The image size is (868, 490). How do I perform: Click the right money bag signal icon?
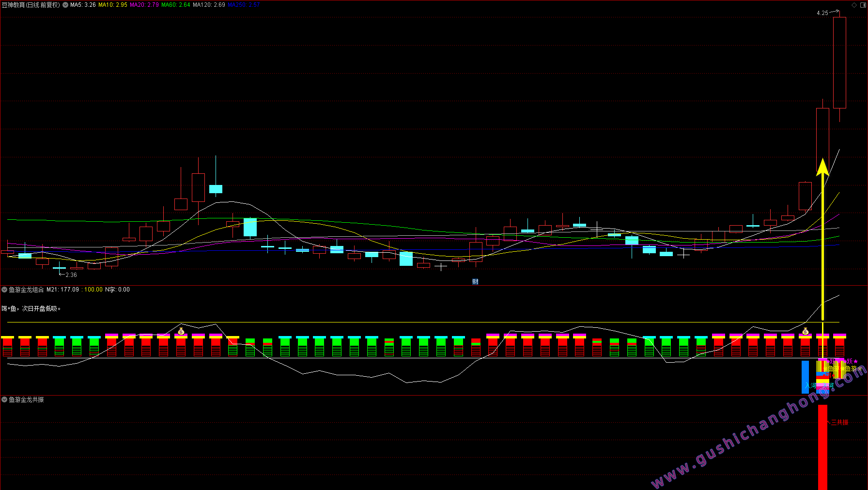pos(806,332)
